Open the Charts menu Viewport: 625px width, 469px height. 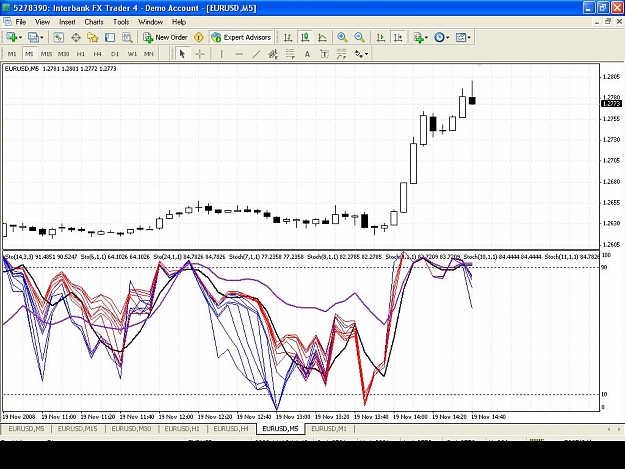[94, 22]
